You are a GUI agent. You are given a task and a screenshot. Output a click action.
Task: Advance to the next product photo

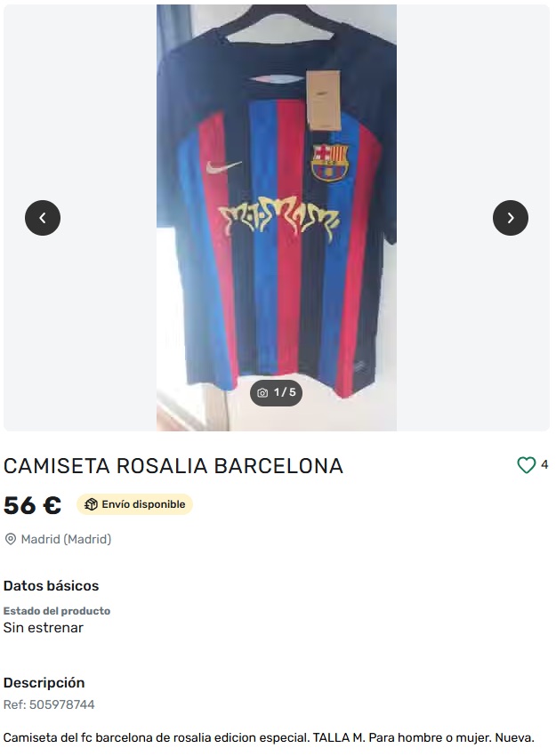[511, 218]
